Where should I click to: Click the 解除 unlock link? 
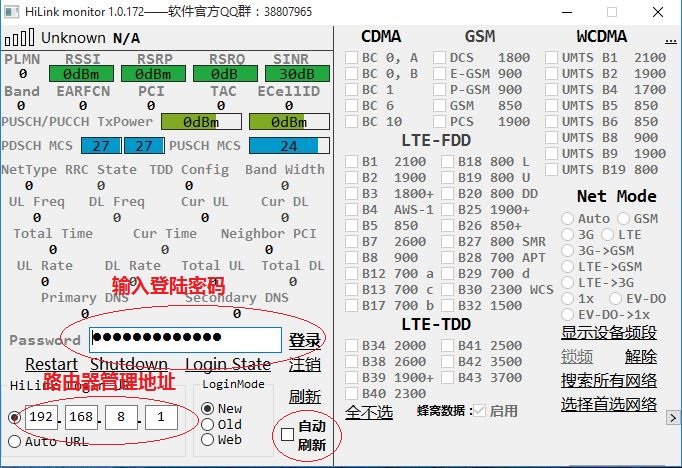tap(641, 357)
